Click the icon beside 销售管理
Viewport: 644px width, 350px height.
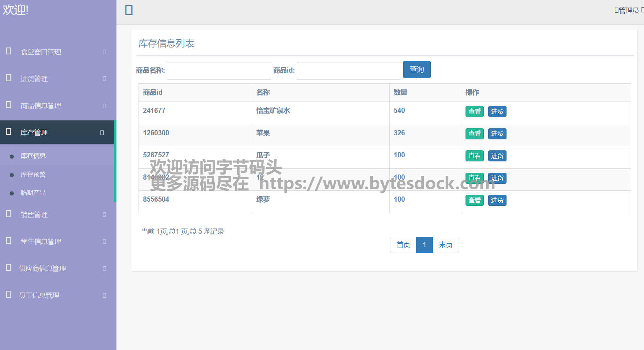tap(9, 214)
